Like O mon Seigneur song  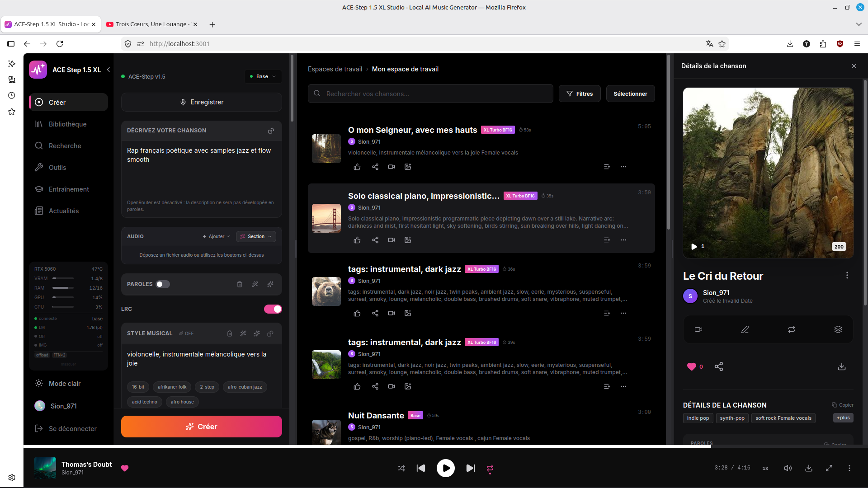tap(357, 167)
